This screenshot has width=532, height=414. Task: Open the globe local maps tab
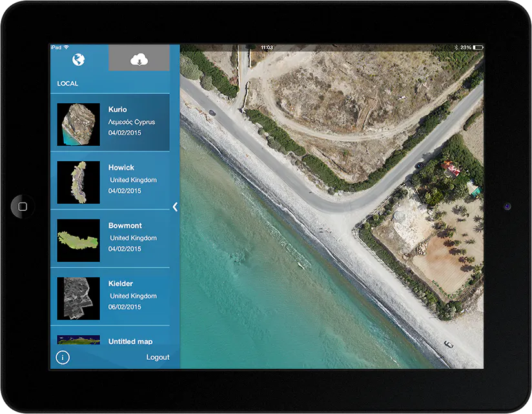(x=78, y=59)
